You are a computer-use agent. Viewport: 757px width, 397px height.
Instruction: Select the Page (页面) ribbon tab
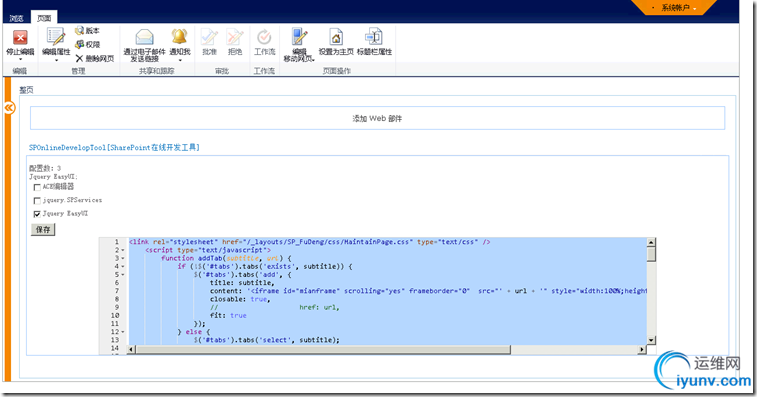tap(44, 18)
